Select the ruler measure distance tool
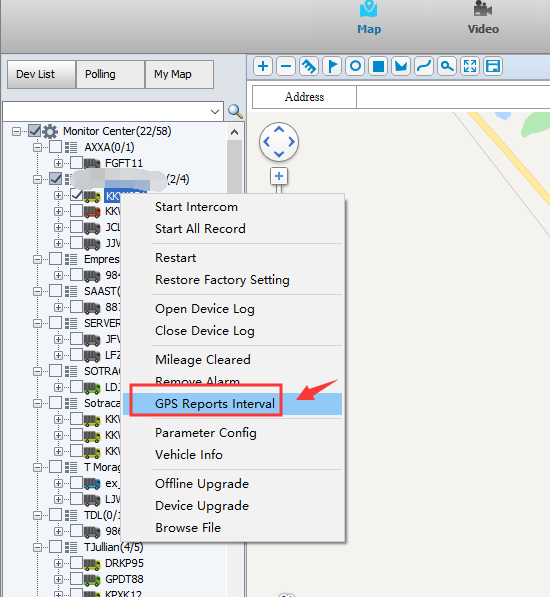Image resolution: width=550 pixels, height=597 pixels. coord(309,66)
